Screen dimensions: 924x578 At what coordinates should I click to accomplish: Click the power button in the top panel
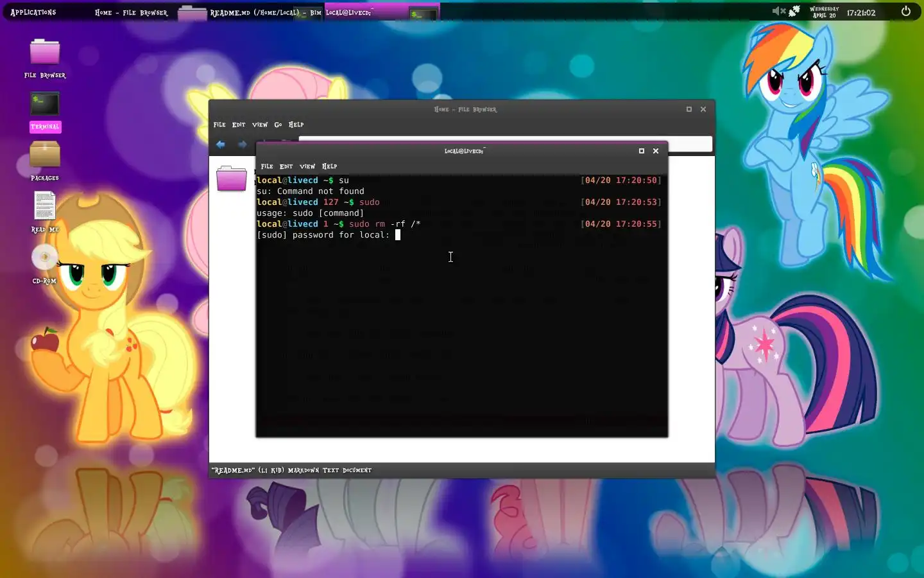(x=906, y=11)
